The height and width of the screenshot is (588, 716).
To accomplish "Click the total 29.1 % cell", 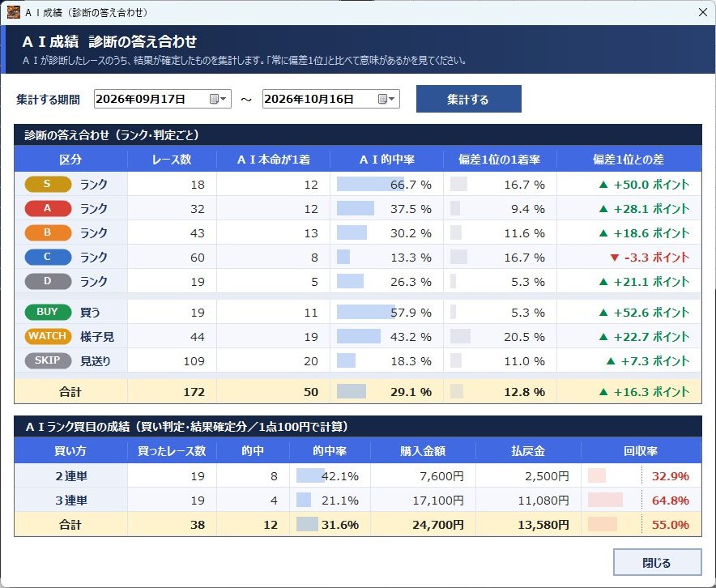I will pos(386,391).
